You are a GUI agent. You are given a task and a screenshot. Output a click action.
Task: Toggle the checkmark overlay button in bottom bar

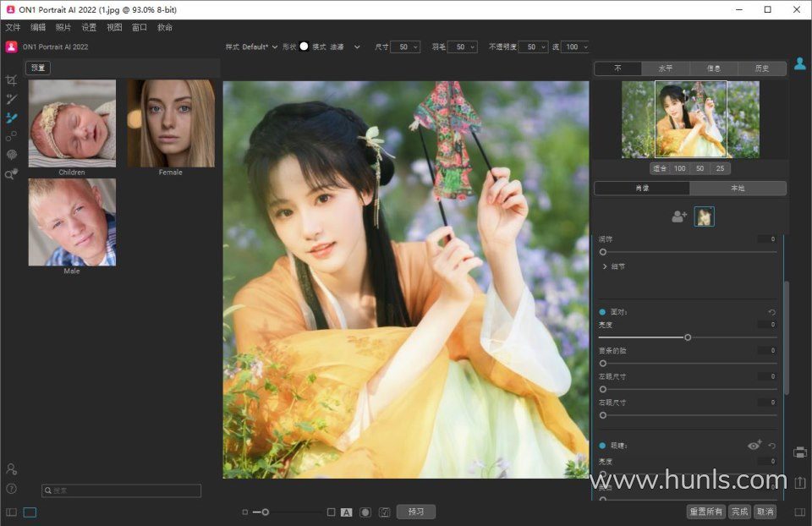coord(384,512)
